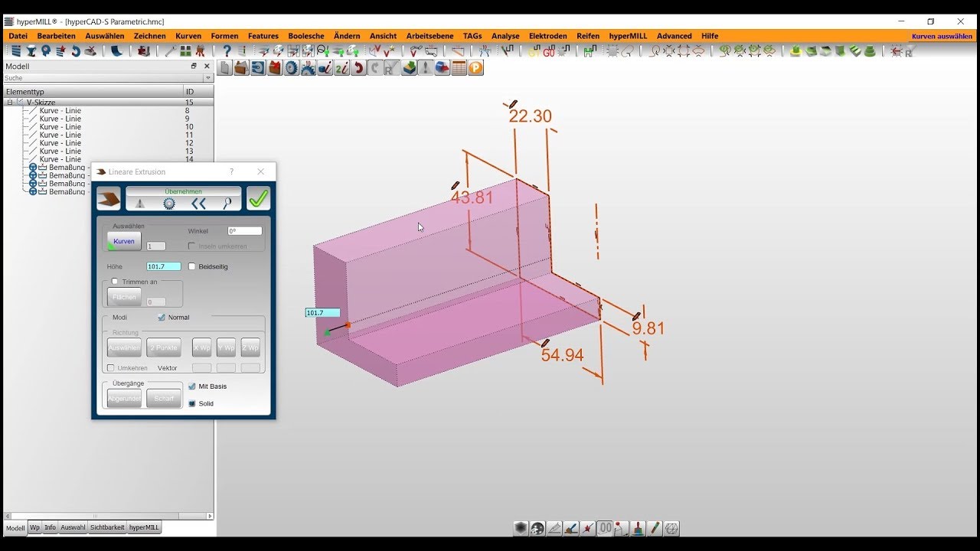
Task: Switch to the Sichtbarkeit tab
Action: tap(107, 527)
